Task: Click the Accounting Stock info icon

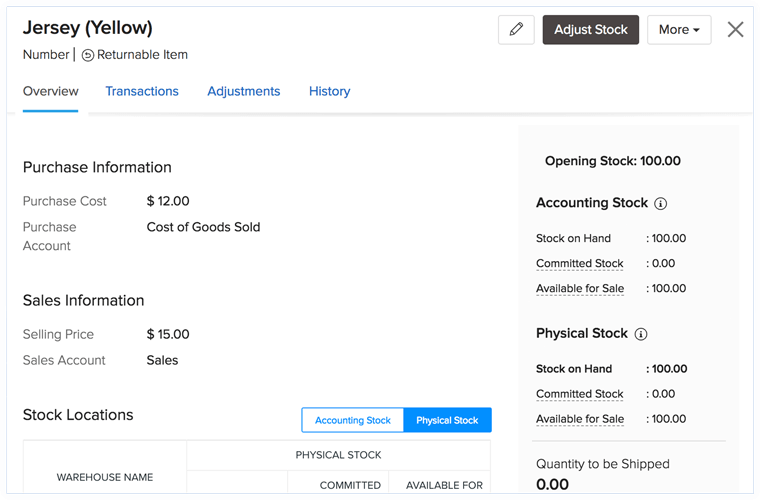Action: [660, 203]
